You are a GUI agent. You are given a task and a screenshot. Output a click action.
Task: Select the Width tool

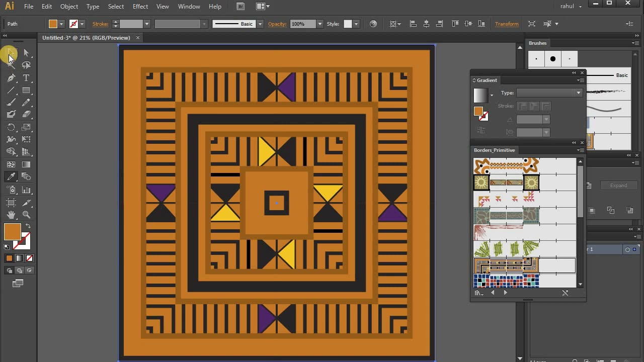coord(11,139)
